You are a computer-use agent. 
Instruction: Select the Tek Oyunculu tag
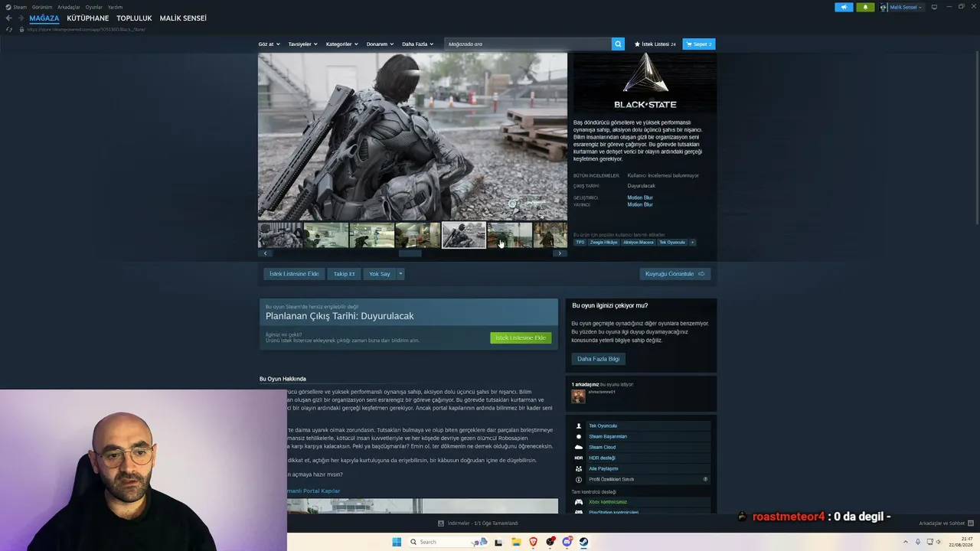coord(672,243)
